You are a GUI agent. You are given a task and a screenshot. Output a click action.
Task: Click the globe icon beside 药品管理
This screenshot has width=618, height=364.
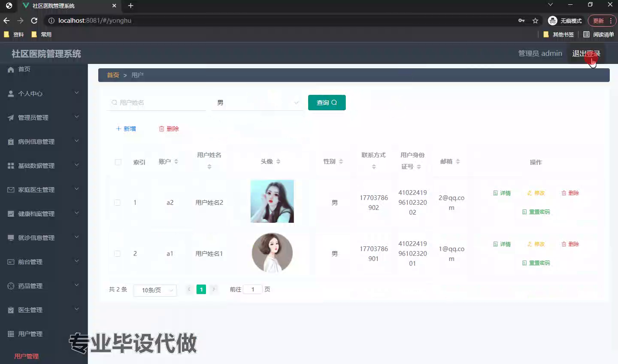[x=11, y=286]
